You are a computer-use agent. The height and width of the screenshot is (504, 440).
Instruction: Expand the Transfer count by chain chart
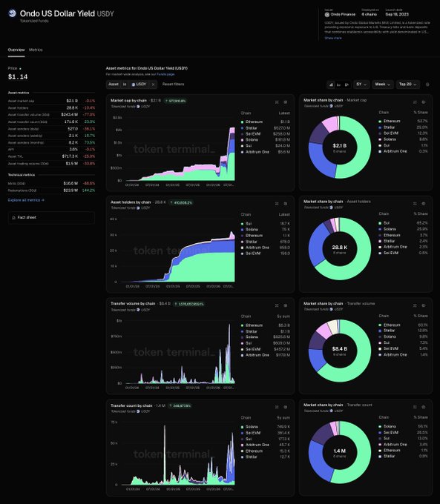(x=277, y=407)
